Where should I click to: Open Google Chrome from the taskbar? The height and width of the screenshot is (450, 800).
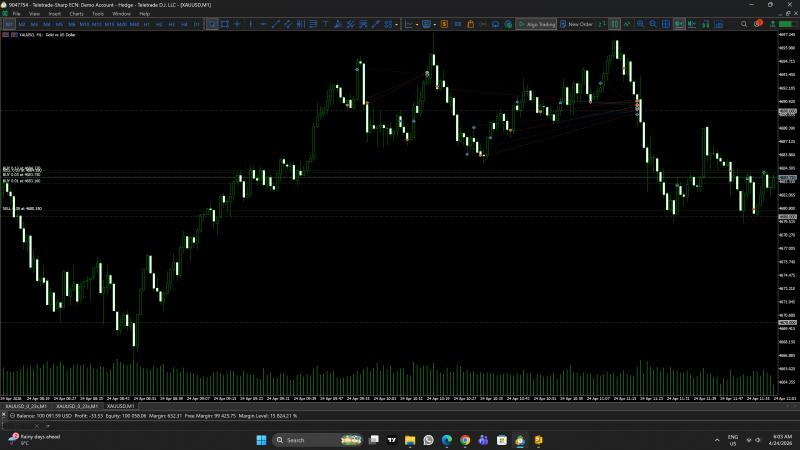(x=465, y=440)
